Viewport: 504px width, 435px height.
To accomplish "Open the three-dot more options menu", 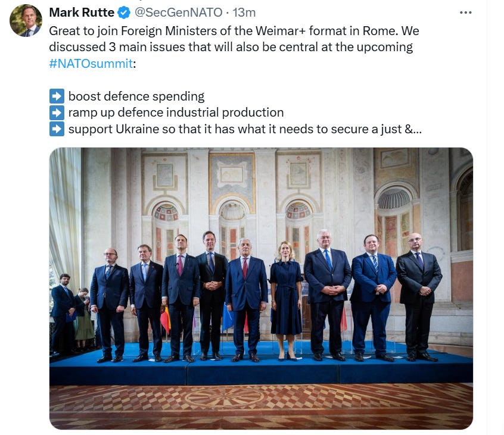I will pyautogui.click(x=465, y=13).
